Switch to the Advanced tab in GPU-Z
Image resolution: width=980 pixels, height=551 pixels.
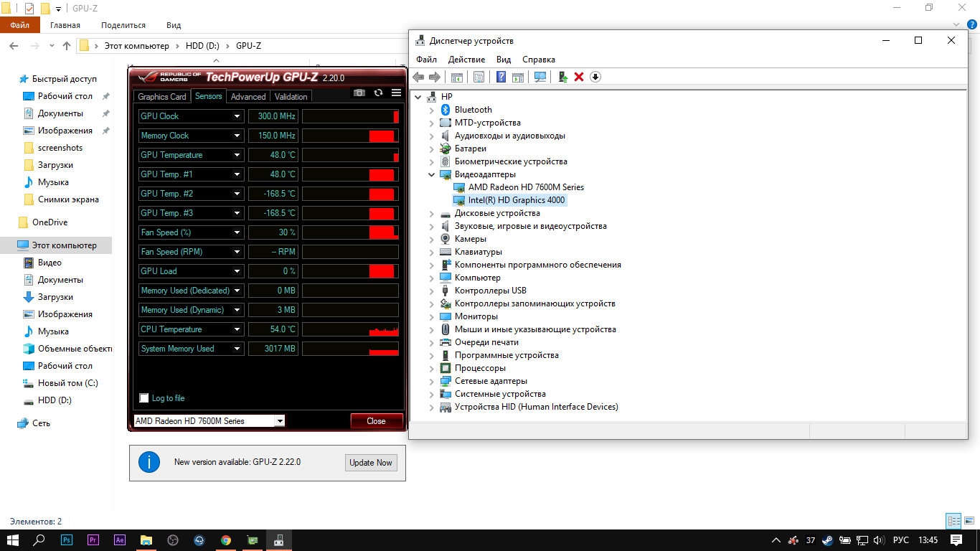pyautogui.click(x=248, y=97)
